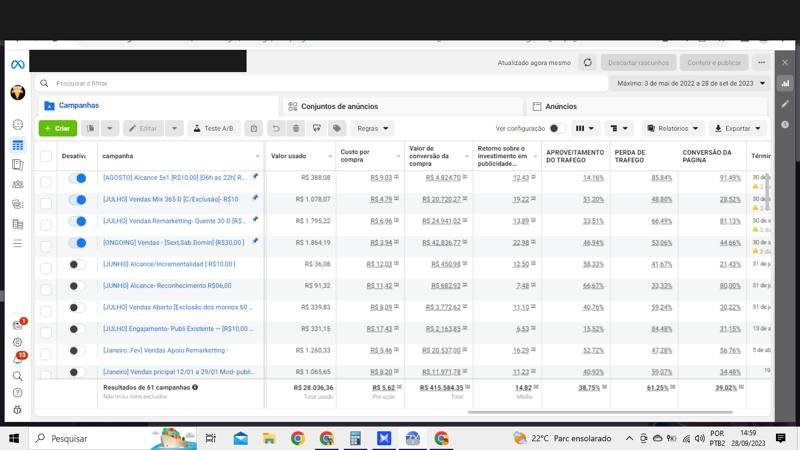Click the sidebar search magnifier icon
This screenshot has height=450, width=800.
point(17,376)
